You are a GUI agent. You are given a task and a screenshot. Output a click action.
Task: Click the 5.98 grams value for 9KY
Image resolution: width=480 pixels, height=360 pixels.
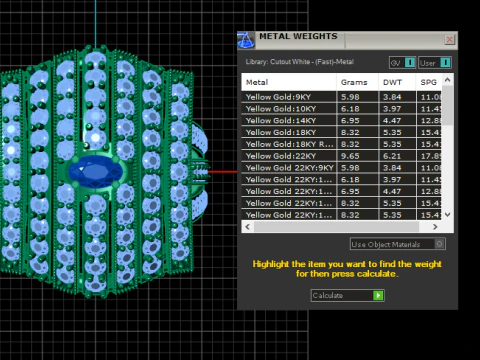(350, 97)
